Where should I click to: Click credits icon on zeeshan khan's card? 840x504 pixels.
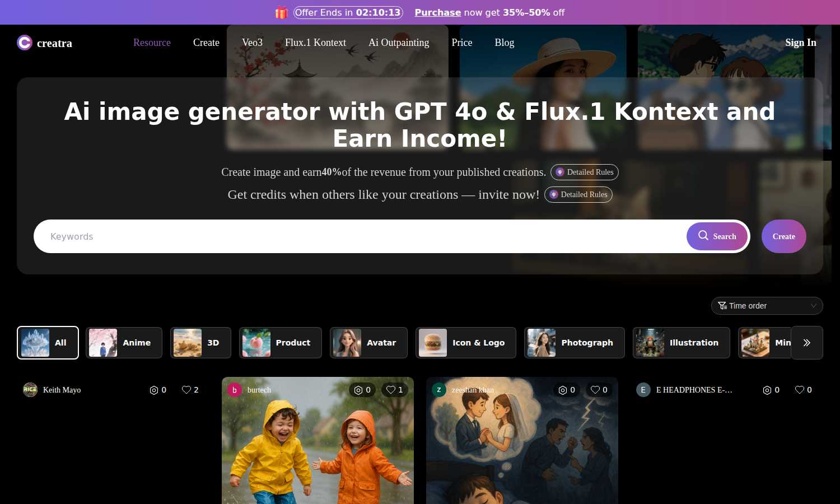(x=563, y=390)
